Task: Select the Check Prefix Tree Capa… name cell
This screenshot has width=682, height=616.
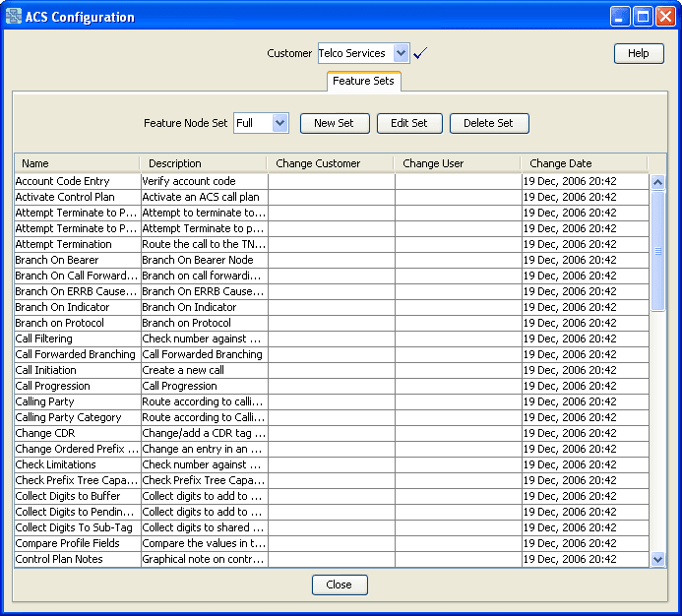Action: (x=78, y=481)
